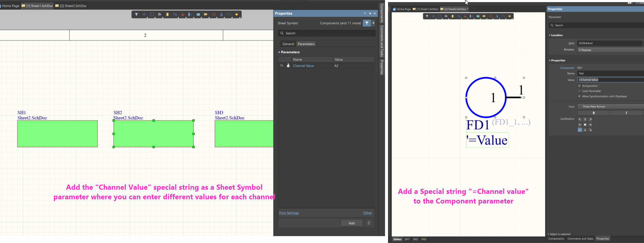Pick the red circle directive tool in left window toolbar

214,14
